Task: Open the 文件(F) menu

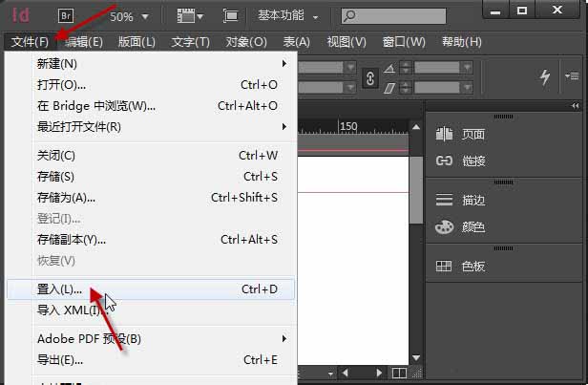Action: pos(30,42)
